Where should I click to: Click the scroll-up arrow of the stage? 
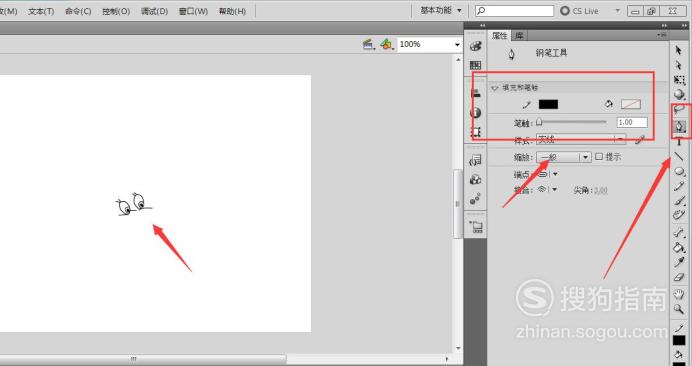pos(458,59)
